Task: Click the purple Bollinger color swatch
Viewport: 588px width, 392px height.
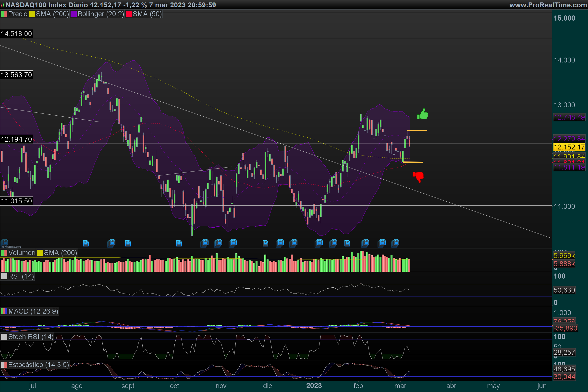Action: [x=73, y=14]
